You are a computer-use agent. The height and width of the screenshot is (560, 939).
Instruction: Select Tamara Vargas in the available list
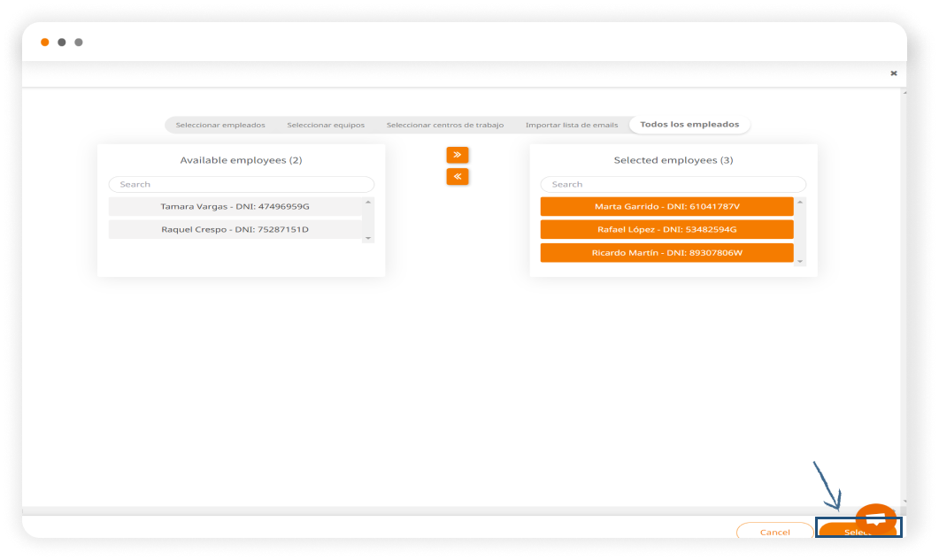point(235,207)
